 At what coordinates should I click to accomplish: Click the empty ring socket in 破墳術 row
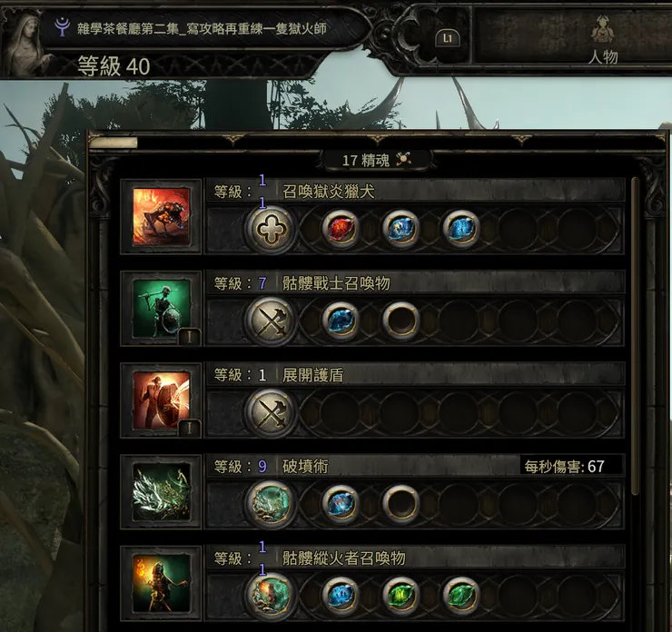(400, 503)
